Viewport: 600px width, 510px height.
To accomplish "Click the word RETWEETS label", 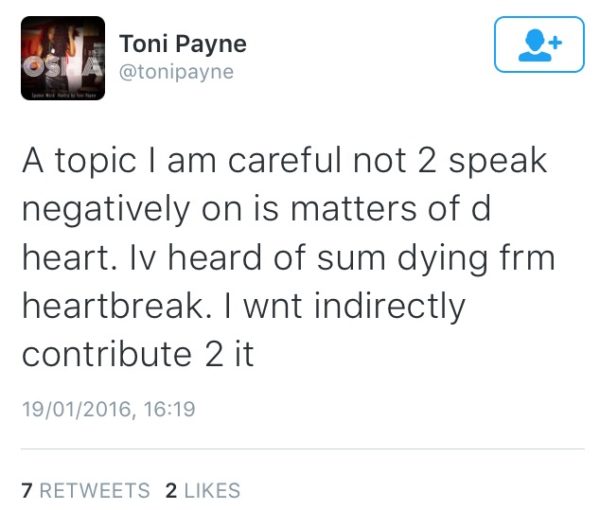I will (x=95, y=490).
